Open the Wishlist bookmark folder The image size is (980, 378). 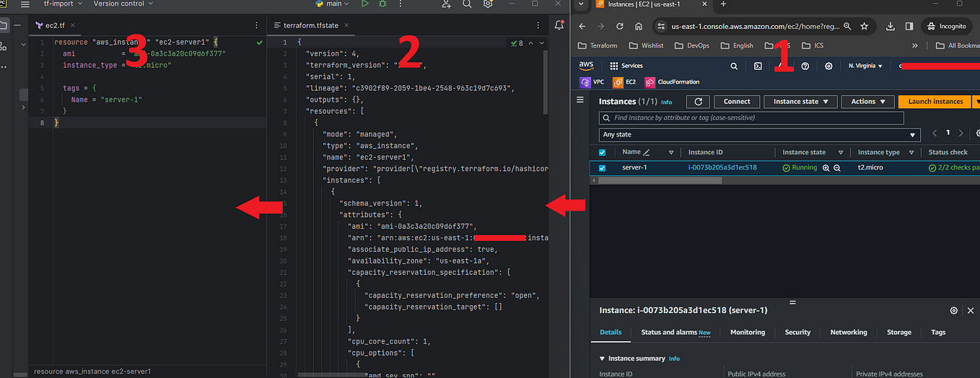tap(647, 45)
